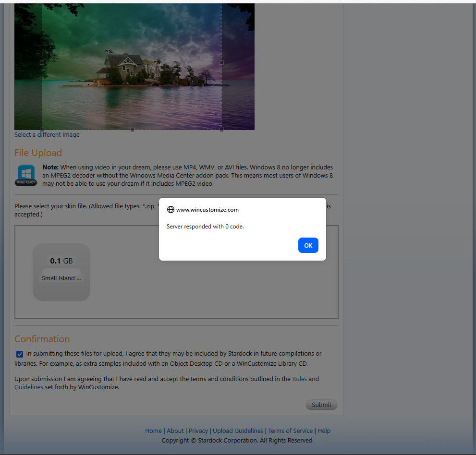476x455 pixels.
Task: Open the Terms of Service footer link
Action: click(290, 431)
